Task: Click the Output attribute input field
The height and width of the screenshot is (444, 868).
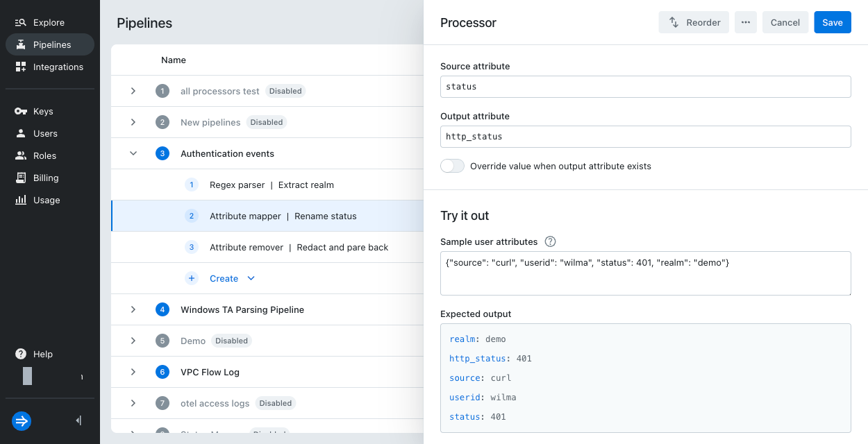Action: tap(645, 137)
